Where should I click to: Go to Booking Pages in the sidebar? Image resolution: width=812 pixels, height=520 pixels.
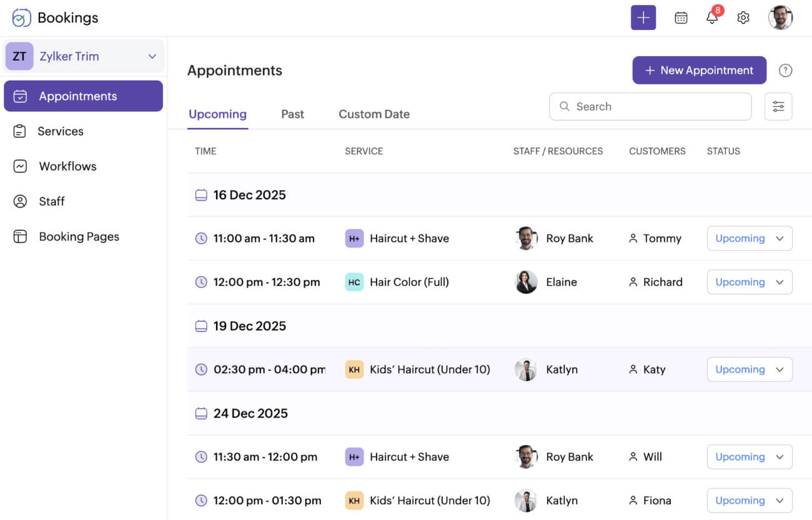click(79, 236)
